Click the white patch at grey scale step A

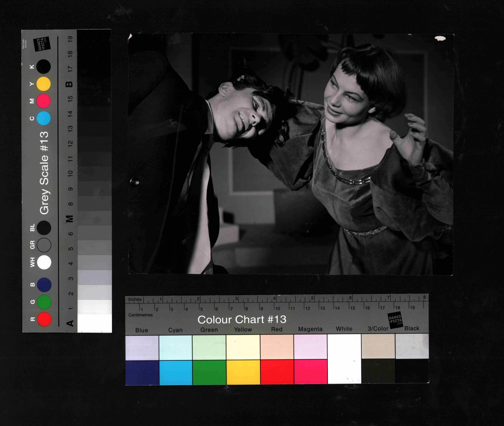tap(95, 323)
